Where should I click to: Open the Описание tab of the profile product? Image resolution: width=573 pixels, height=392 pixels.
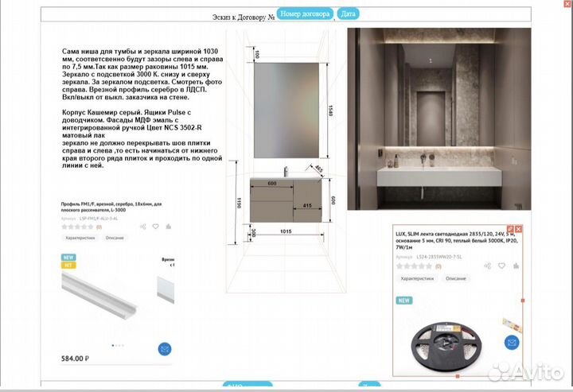(115, 237)
